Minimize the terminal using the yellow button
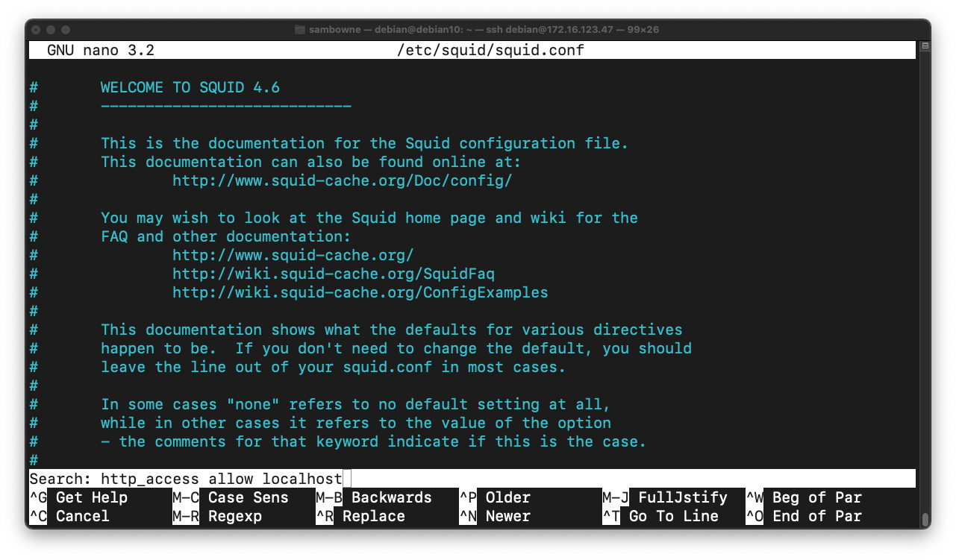The width and height of the screenshot is (956, 560). click(51, 30)
